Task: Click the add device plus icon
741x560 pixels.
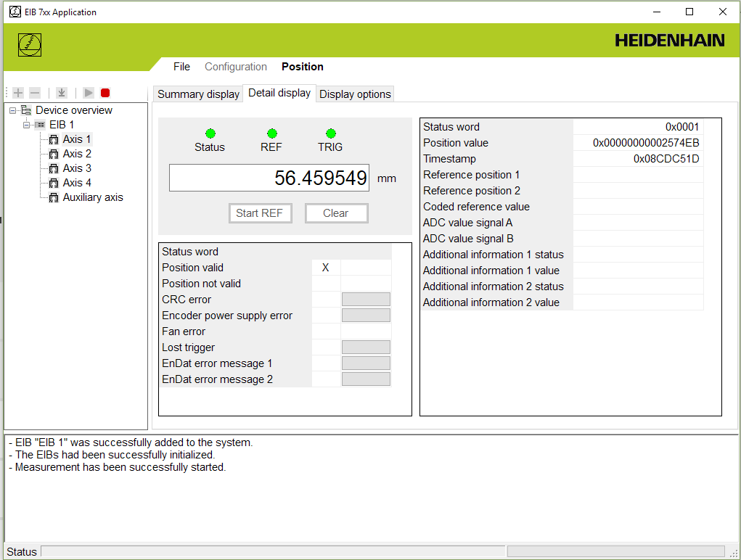Action: (x=18, y=93)
